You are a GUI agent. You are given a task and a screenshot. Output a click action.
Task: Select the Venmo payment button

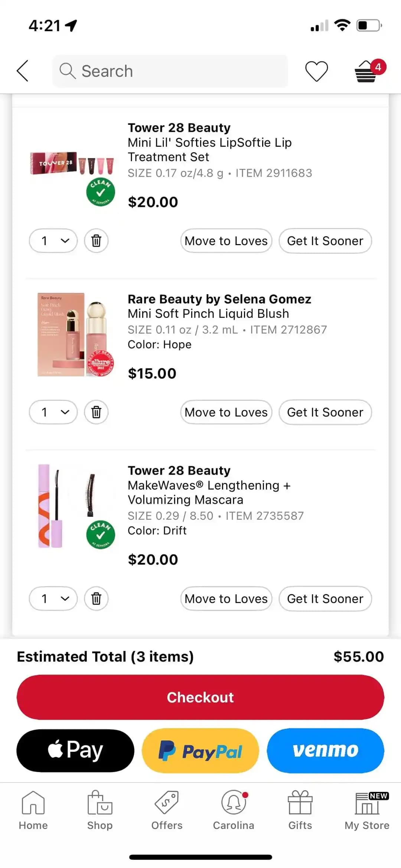pyautogui.click(x=326, y=750)
